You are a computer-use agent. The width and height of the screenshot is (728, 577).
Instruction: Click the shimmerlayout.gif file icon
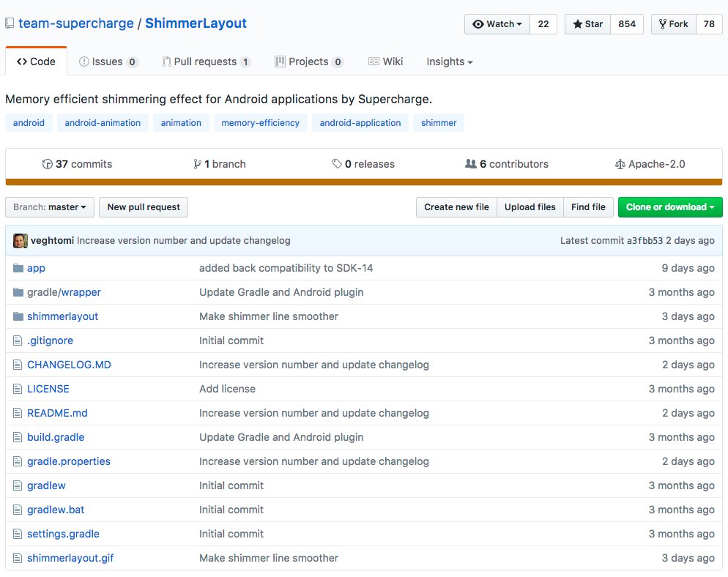(18, 558)
